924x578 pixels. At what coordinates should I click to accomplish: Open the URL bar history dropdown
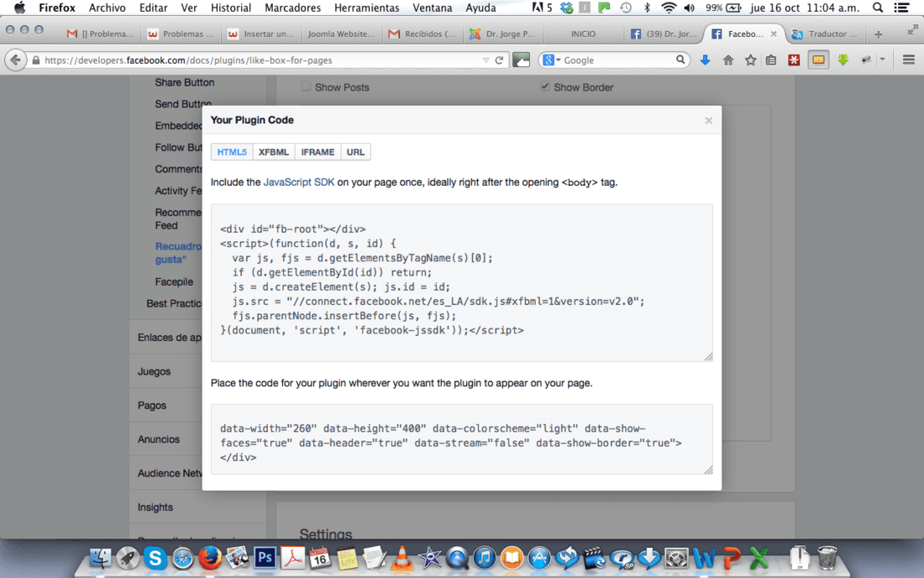[x=486, y=60]
